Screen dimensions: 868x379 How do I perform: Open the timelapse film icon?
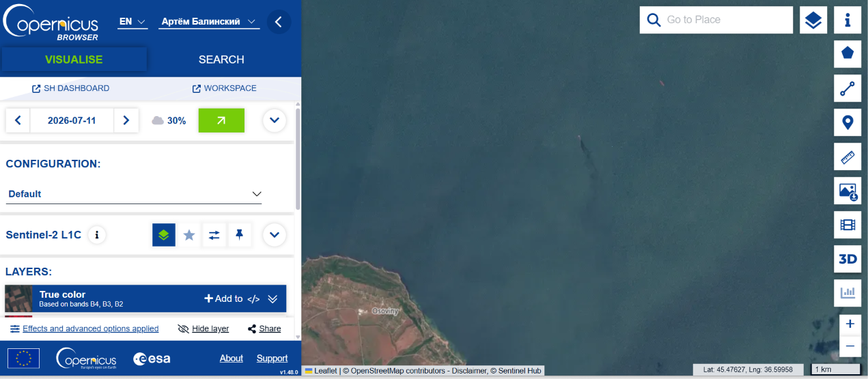pyautogui.click(x=848, y=225)
